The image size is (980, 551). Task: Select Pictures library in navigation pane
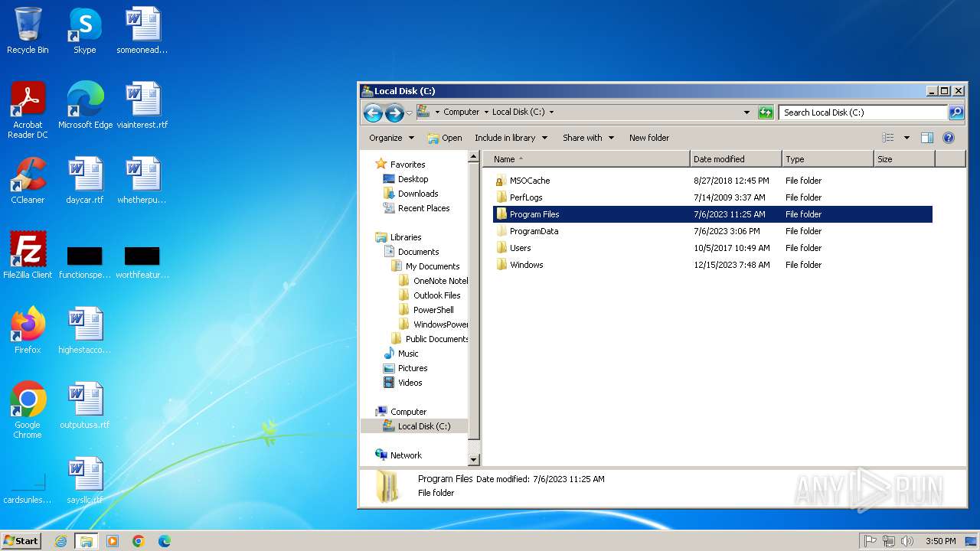click(x=406, y=368)
